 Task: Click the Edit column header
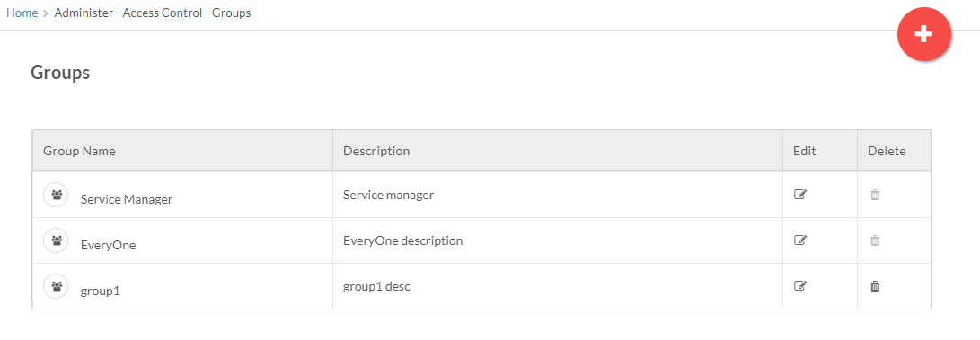[804, 151]
